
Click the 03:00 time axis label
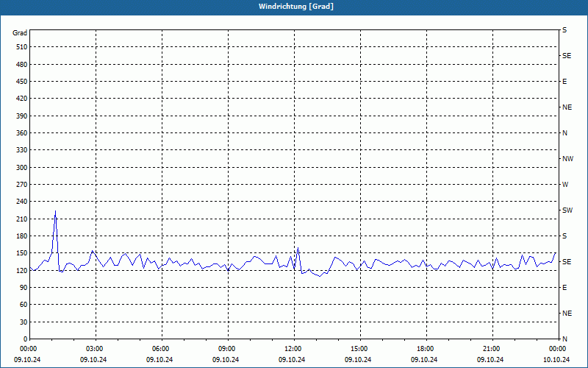96,349
